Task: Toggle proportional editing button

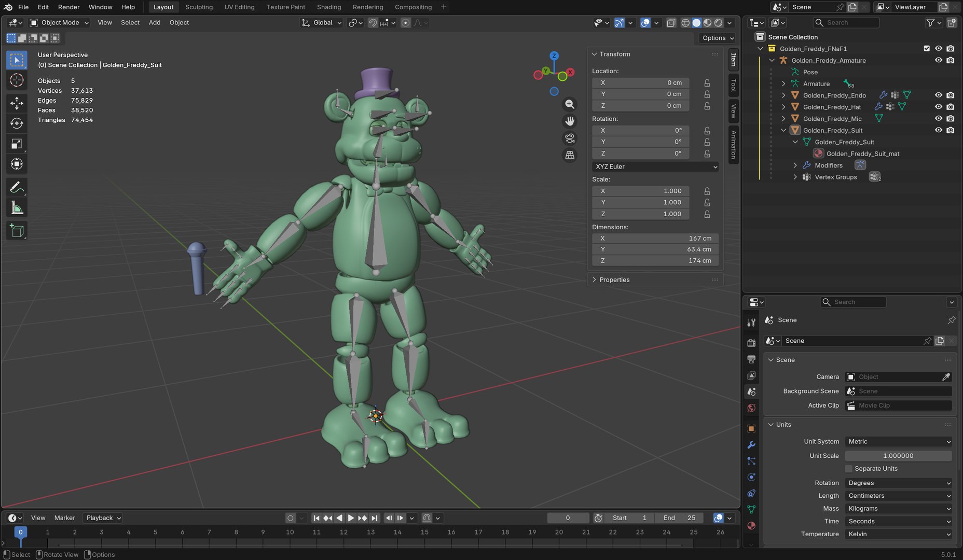Action: click(x=406, y=23)
